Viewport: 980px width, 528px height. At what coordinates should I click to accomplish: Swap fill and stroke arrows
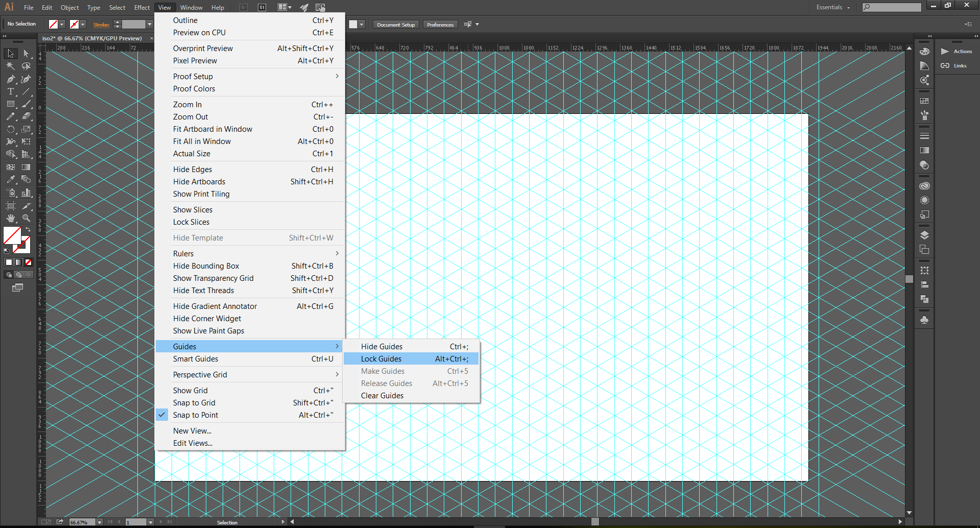(29, 229)
